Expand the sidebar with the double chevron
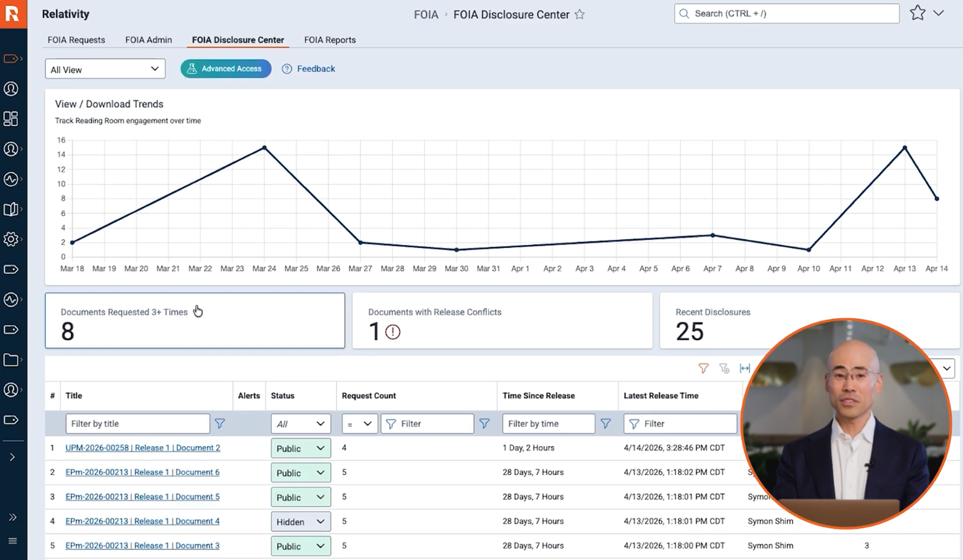This screenshot has width=963, height=560. point(12,517)
